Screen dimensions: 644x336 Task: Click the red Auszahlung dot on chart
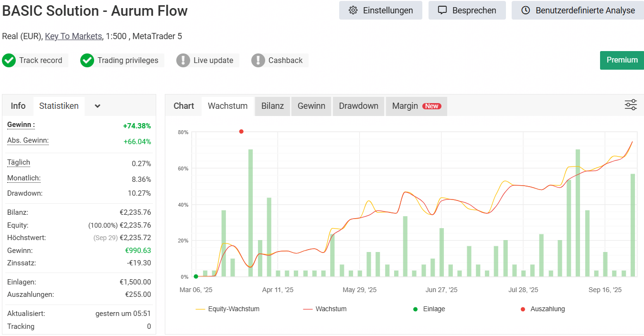click(241, 132)
